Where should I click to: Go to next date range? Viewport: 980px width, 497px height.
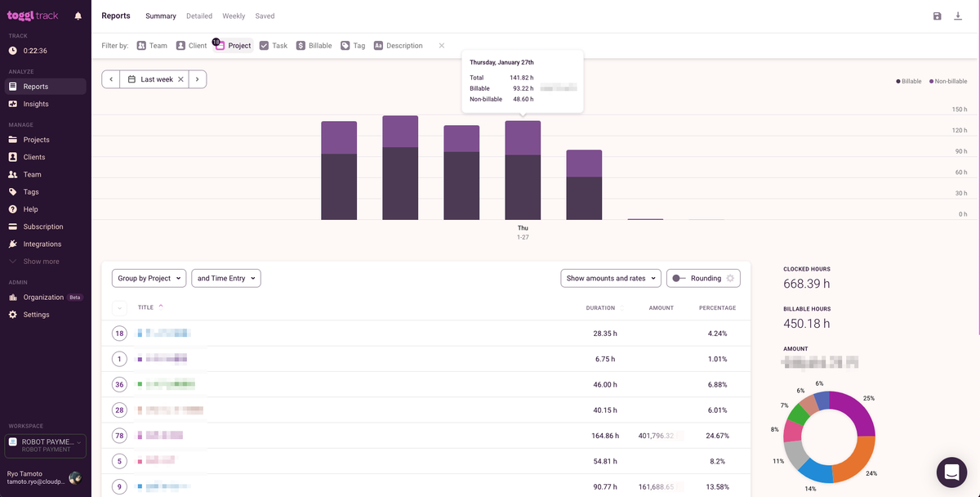tap(197, 79)
